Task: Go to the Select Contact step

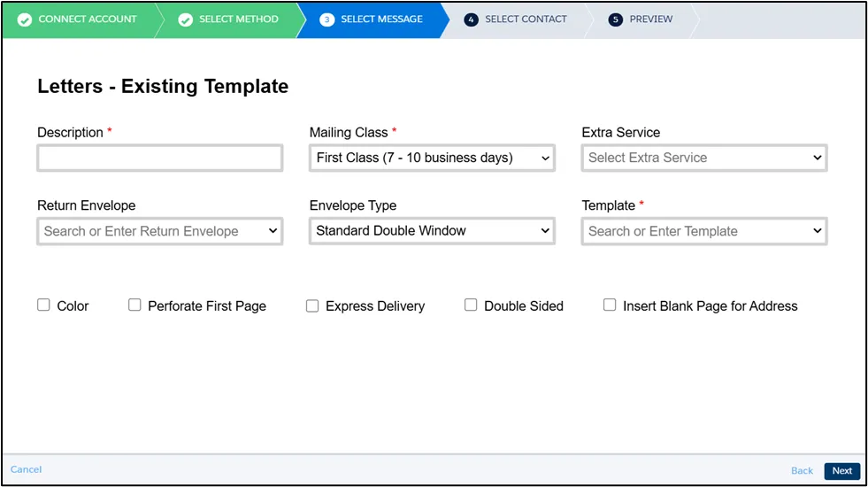Action: (x=526, y=19)
